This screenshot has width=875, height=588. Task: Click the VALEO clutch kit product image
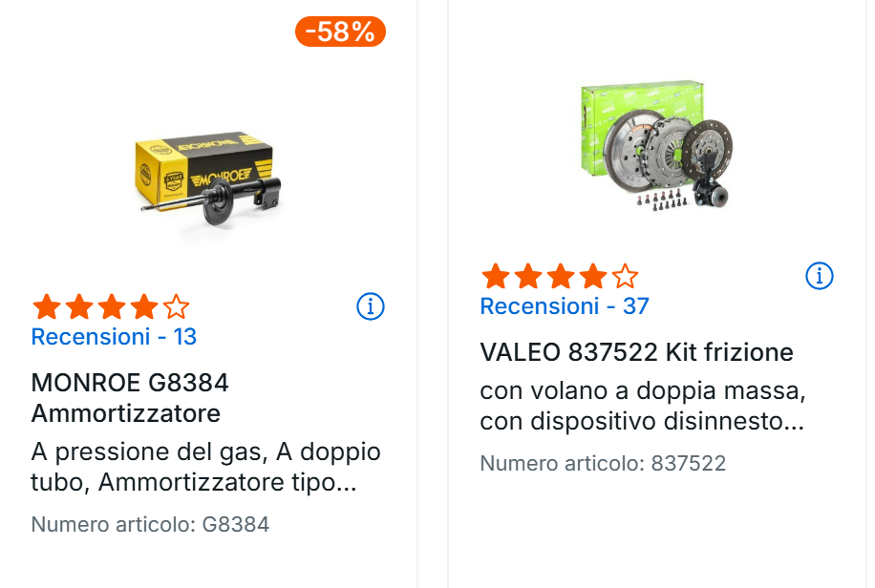coord(655,145)
